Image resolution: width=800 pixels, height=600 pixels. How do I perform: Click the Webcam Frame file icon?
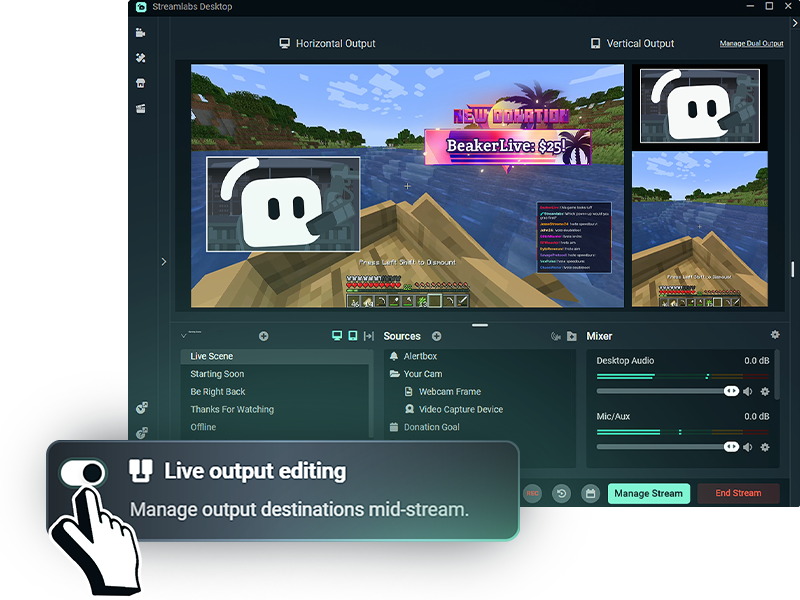pos(409,391)
